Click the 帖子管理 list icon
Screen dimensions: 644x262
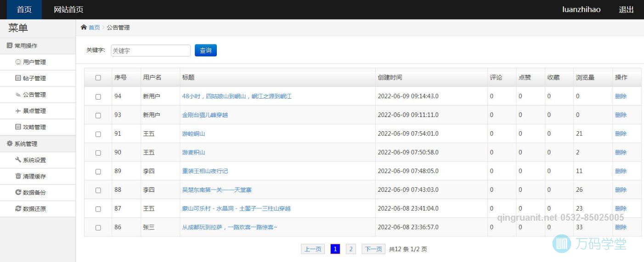18,78
